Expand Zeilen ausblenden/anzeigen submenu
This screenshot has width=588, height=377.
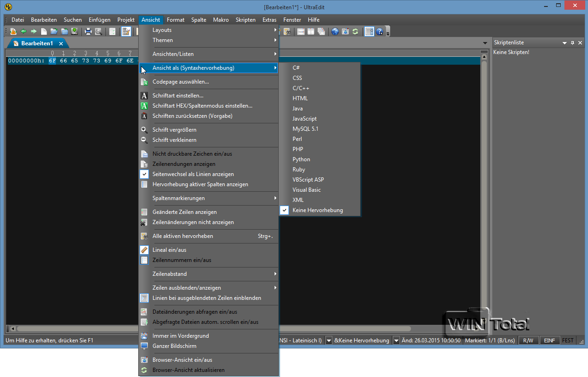[209, 288]
